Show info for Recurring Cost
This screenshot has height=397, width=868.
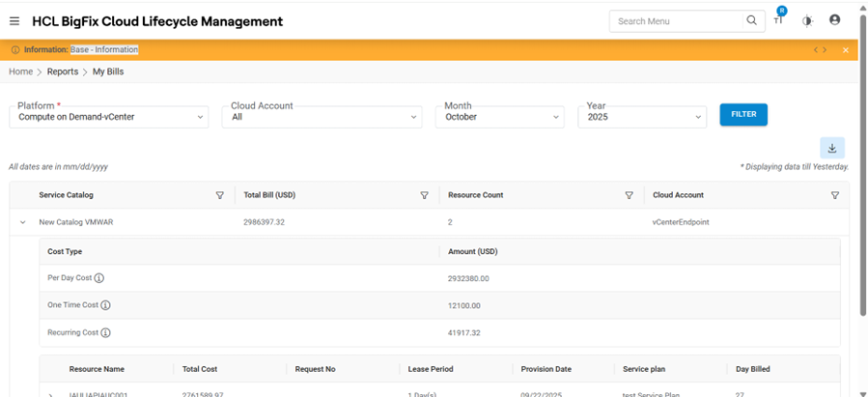[x=106, y=333]
